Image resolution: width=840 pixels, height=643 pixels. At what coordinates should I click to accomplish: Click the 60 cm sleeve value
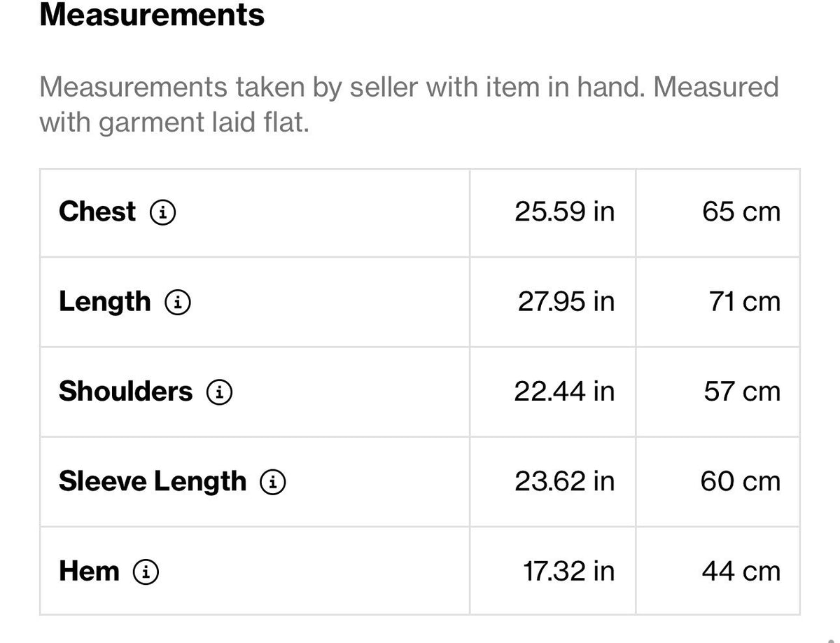tap(741, 482)
